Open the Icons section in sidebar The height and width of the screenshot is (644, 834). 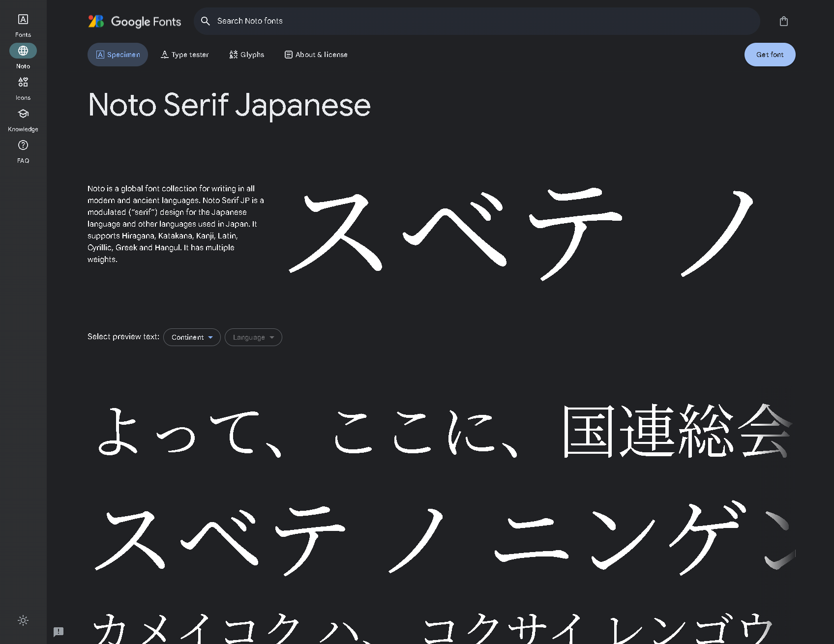[23, 88]
